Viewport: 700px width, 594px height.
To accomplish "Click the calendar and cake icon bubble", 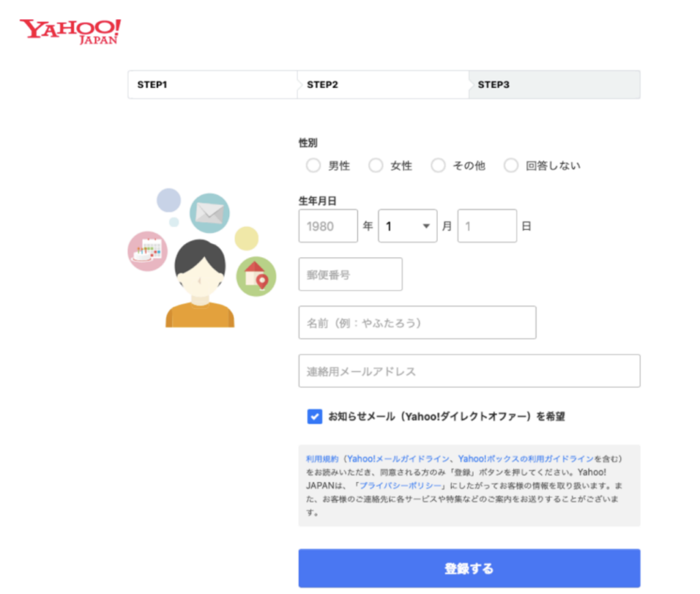I will 148,250.
